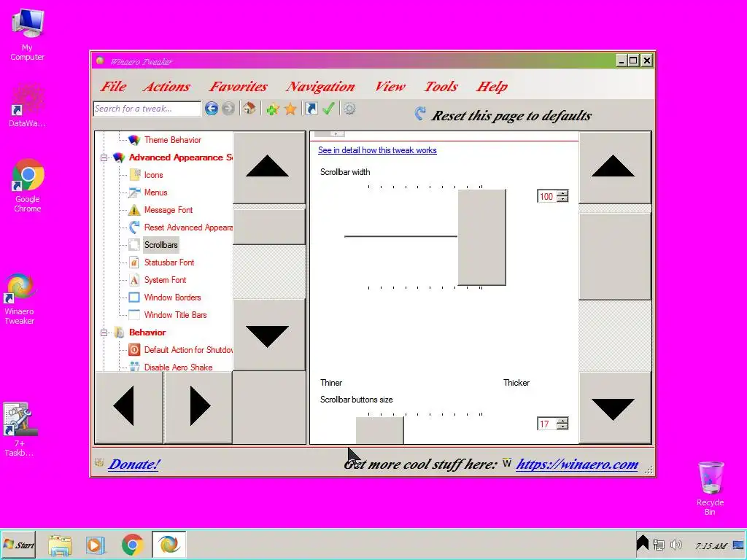
Task: Click the Winaero Tweaker taskbar button
Action: 169,544
